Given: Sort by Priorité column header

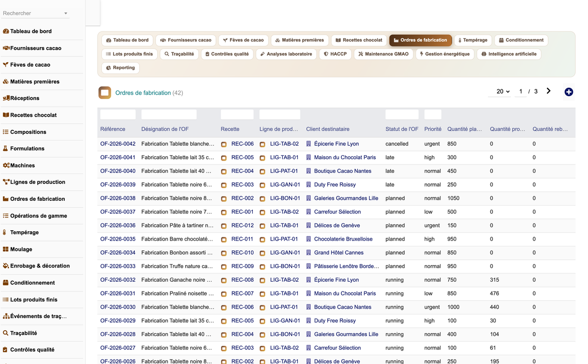Looking at the screenshot, I should click(433, 129).
